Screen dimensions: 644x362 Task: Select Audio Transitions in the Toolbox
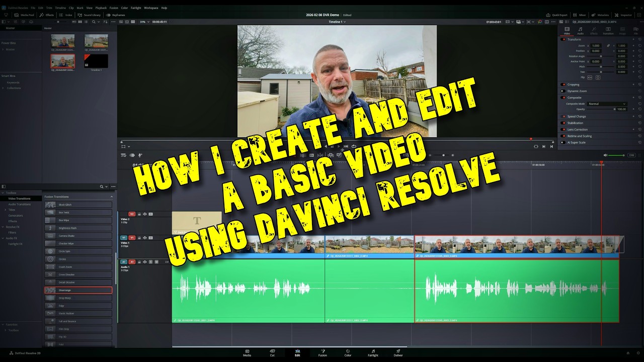point(19,204)
